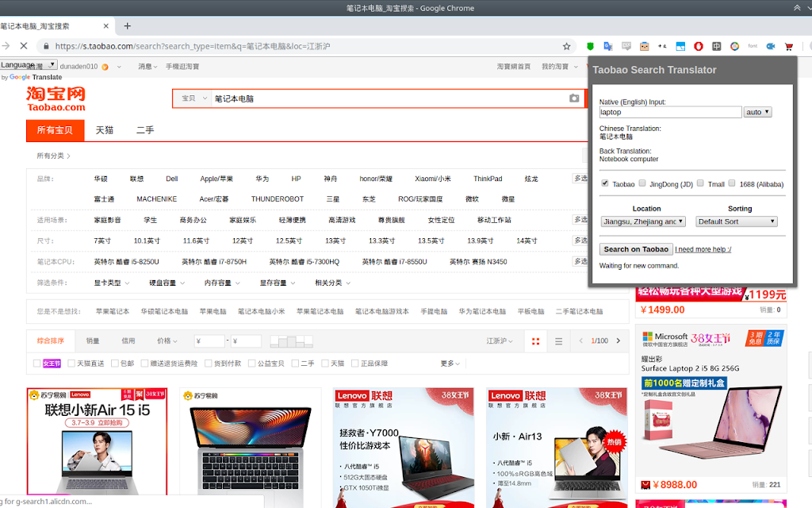Click the blue window-layout extension icon
The image size is (812, 508).
(680, 46)
